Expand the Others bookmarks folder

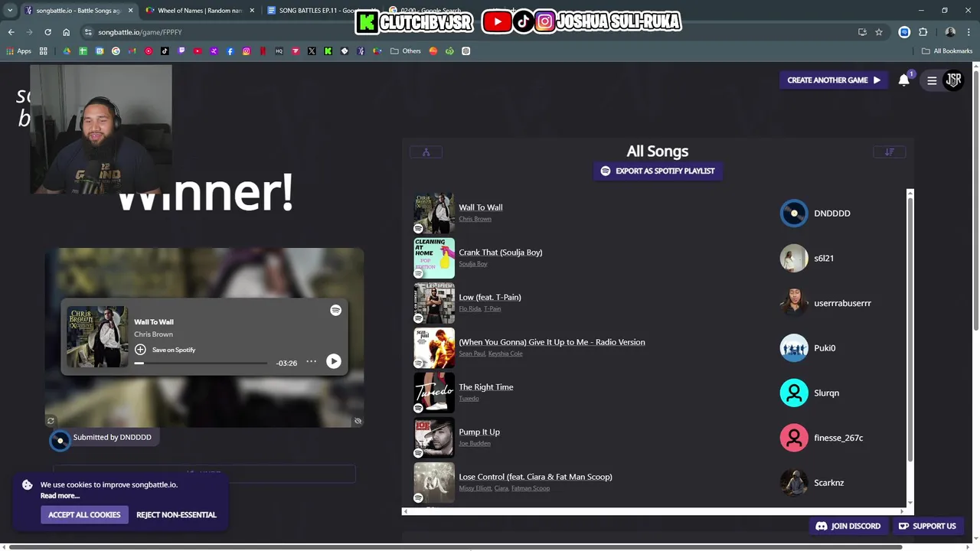click(406, 51)
